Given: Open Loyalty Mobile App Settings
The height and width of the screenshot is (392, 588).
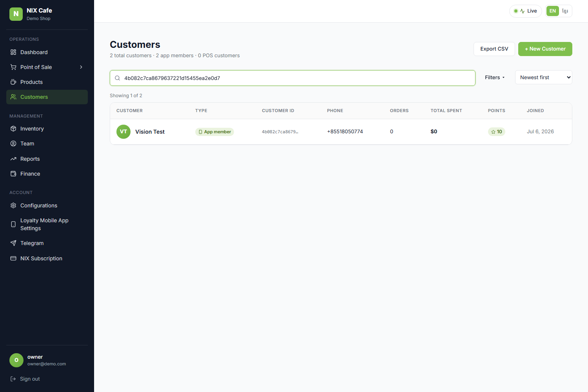Looking at the screenshot, I should point(47,224).
